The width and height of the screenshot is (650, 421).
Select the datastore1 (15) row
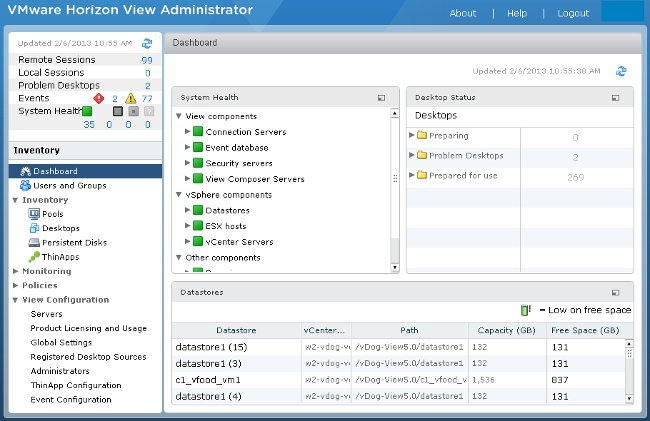398,347
